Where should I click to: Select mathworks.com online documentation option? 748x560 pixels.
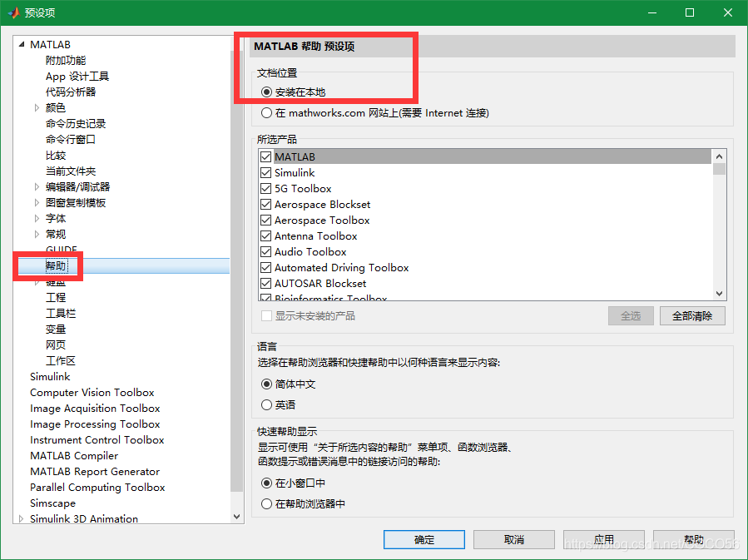click(266, 113)
